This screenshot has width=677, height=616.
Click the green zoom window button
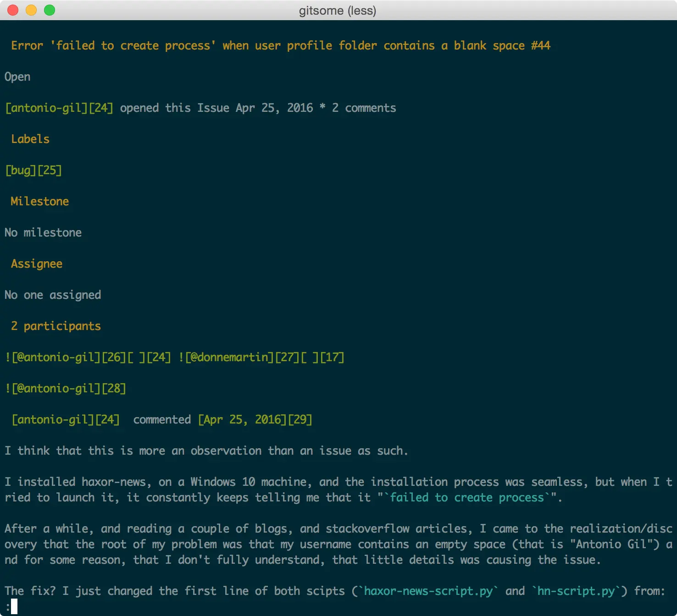[x=50, y=10]
